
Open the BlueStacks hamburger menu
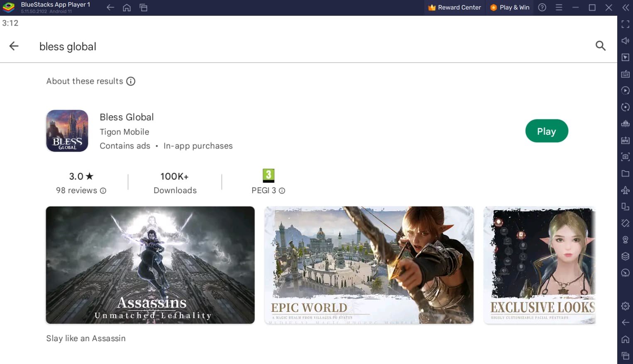tap(559, 7)
